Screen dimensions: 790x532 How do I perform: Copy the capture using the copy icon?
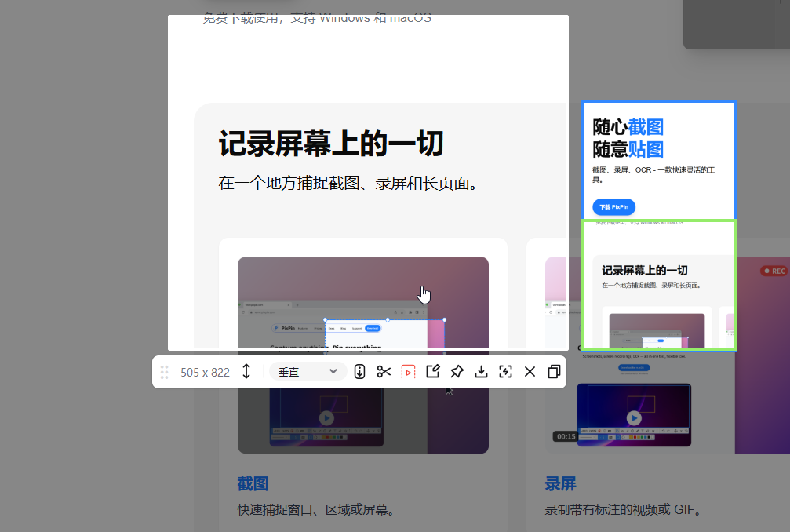coord(553,371)
